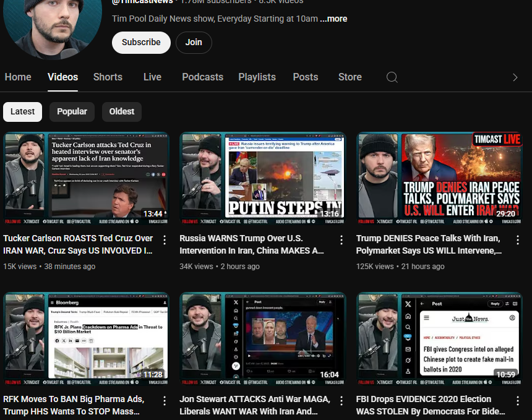Go to the Playlists tab

tap(257, 77)
